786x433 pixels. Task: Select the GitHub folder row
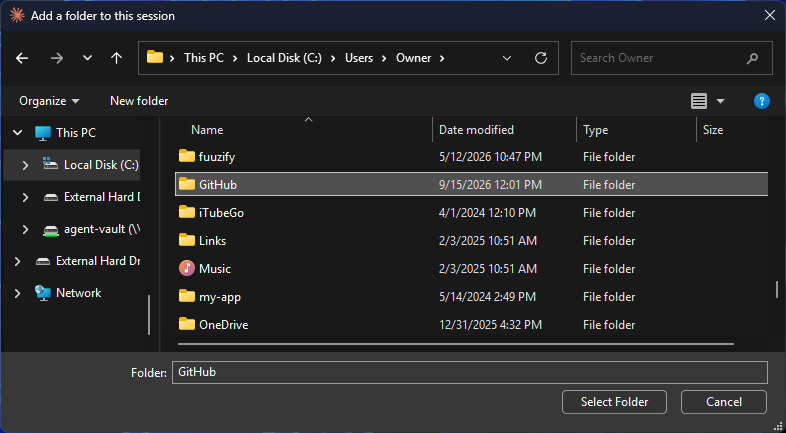(x=472, y=184)
